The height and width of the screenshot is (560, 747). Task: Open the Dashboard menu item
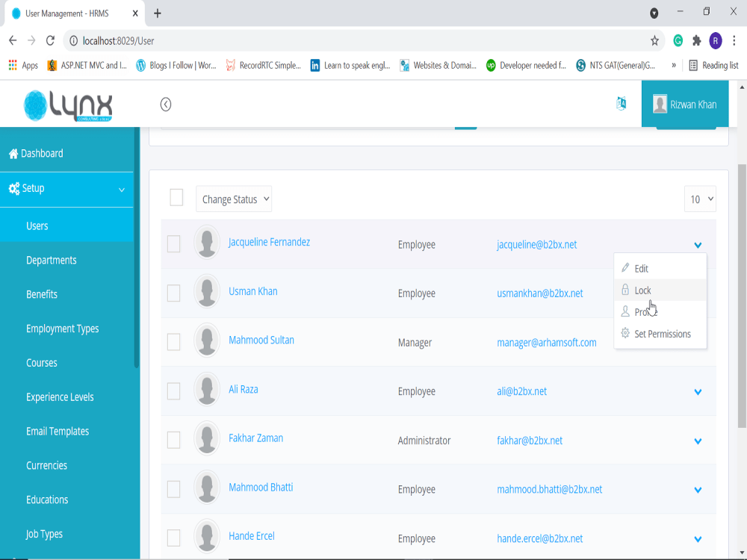tap(66, 153)
